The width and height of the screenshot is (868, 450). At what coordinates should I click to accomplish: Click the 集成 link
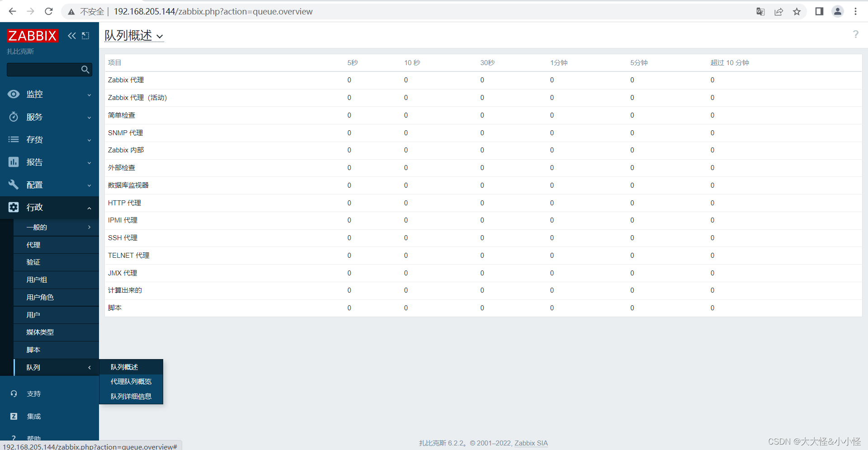point(34,417)
